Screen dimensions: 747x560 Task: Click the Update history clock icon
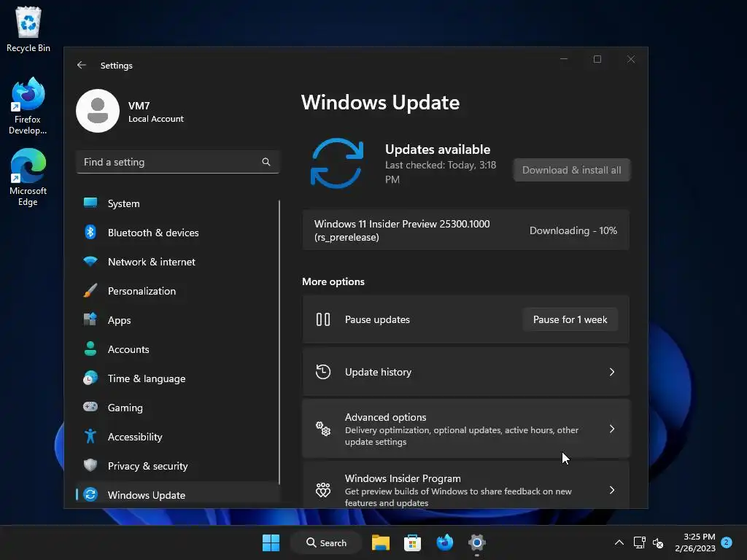[x=323, y=372]
